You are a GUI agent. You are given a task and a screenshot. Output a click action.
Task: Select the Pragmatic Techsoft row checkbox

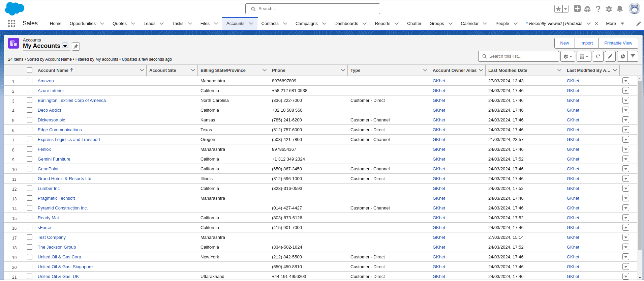pos(30,198)
